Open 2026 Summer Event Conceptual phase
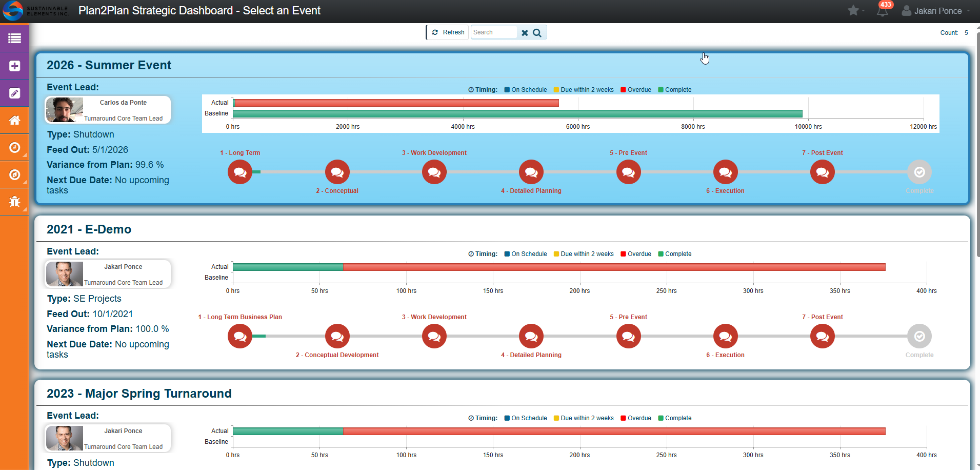This screenshot has width=980, height=470. pos(337,172)
